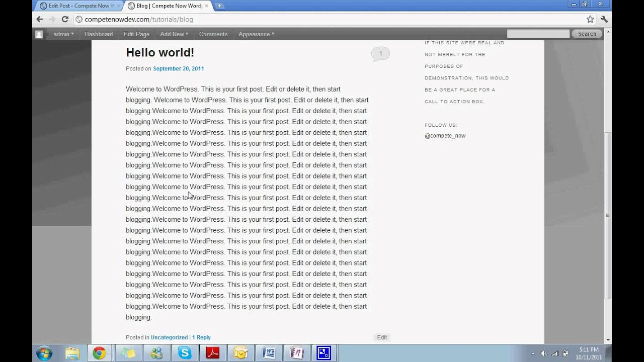
Task: Open the comment count bubble showing 1
Action: (x=380, y=54)
